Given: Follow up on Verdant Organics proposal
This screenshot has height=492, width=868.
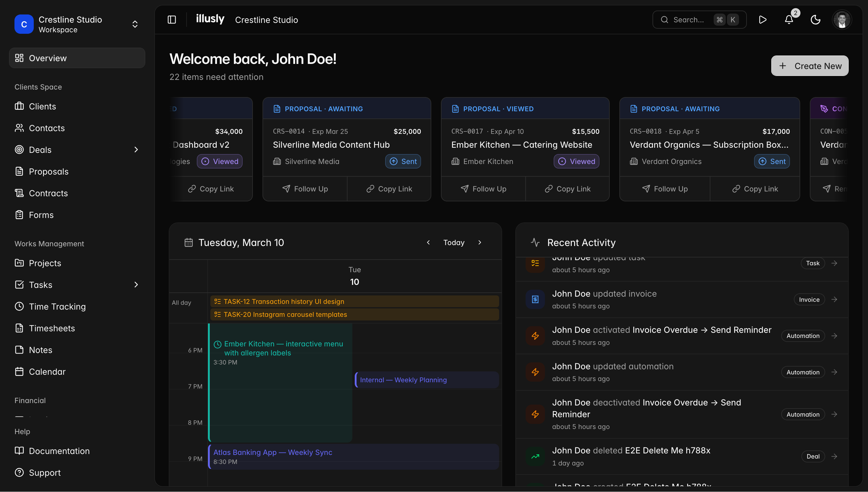Looking at the screenshot, I should point(665,188).
